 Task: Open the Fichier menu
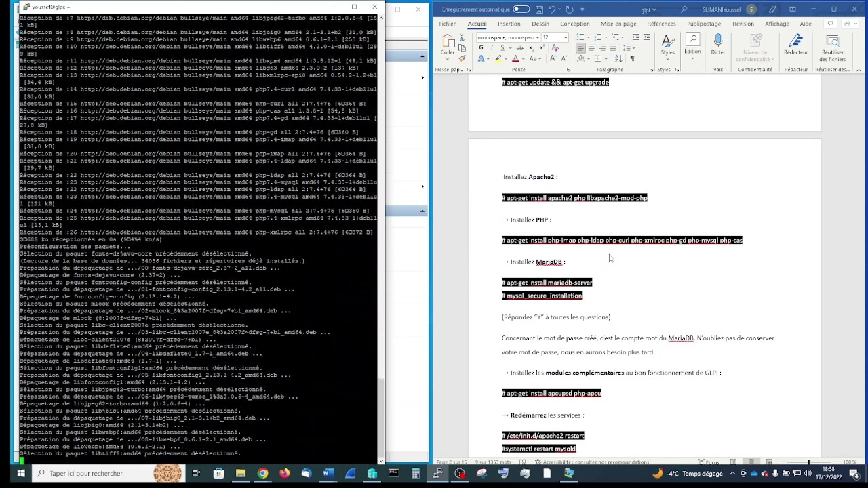point(448,24)
